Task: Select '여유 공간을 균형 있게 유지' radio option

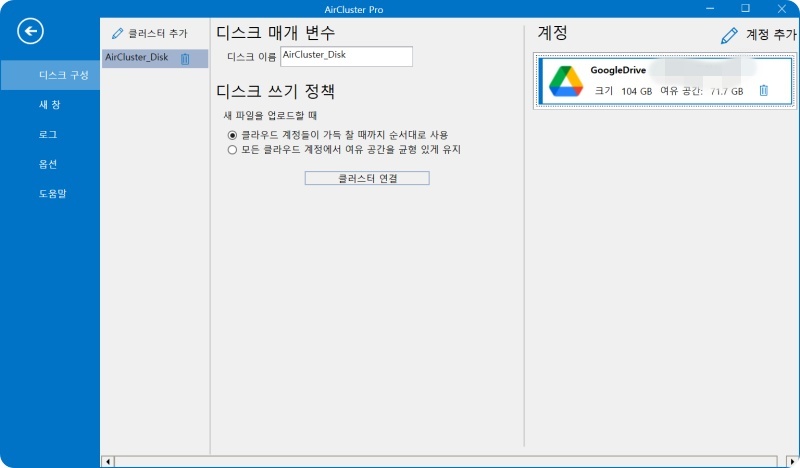Action: point(232,150)
